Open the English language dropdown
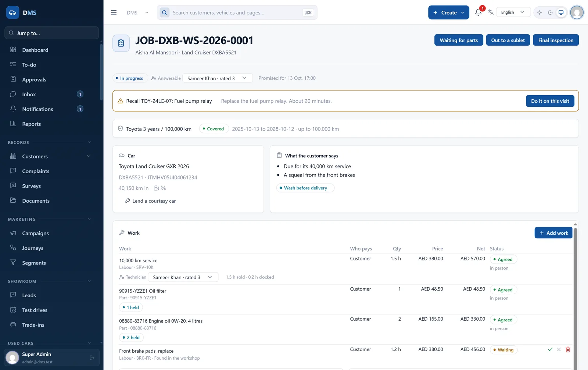The height and width of the screenshot is (370, 588). 513,12
